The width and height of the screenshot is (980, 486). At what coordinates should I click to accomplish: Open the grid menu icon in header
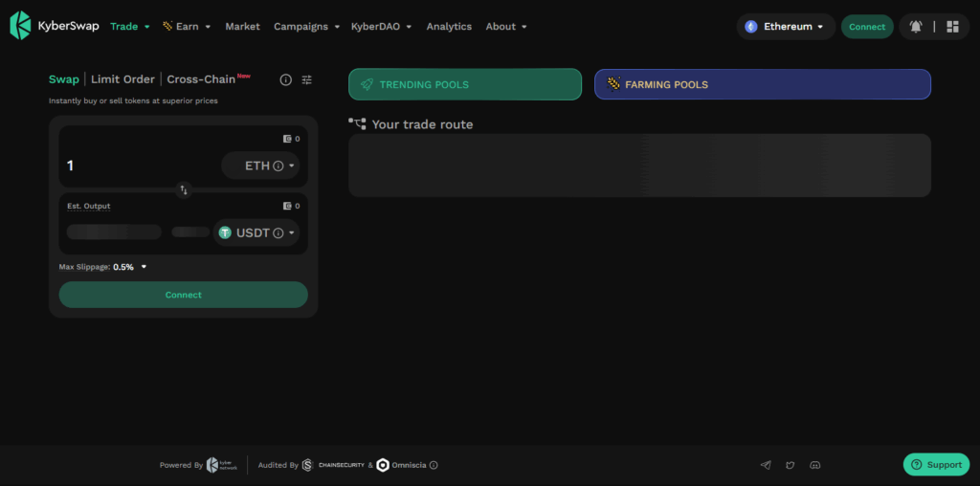click(952, 27)
